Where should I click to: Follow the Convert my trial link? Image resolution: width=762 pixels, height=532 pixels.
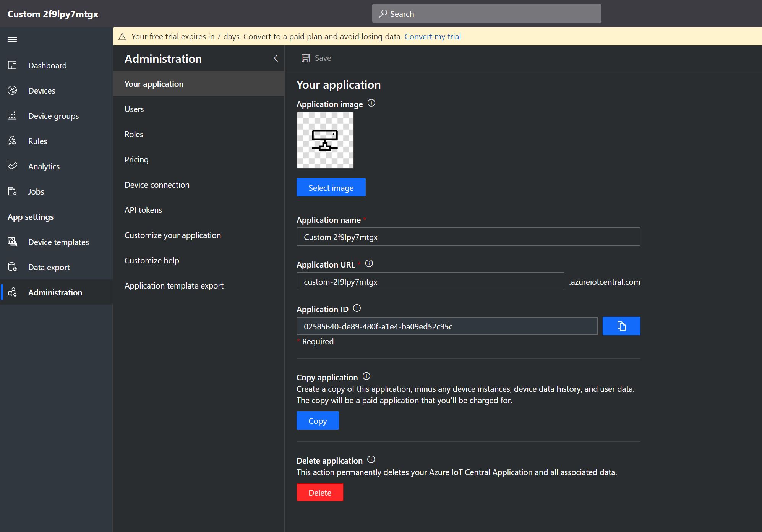433,37
